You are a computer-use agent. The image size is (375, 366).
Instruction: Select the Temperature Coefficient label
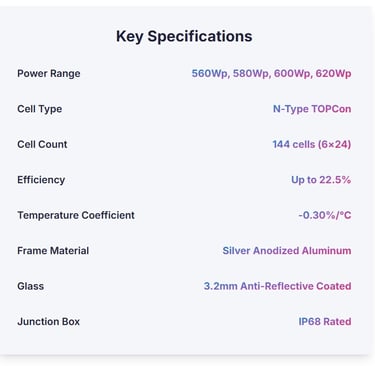(76, 215)
